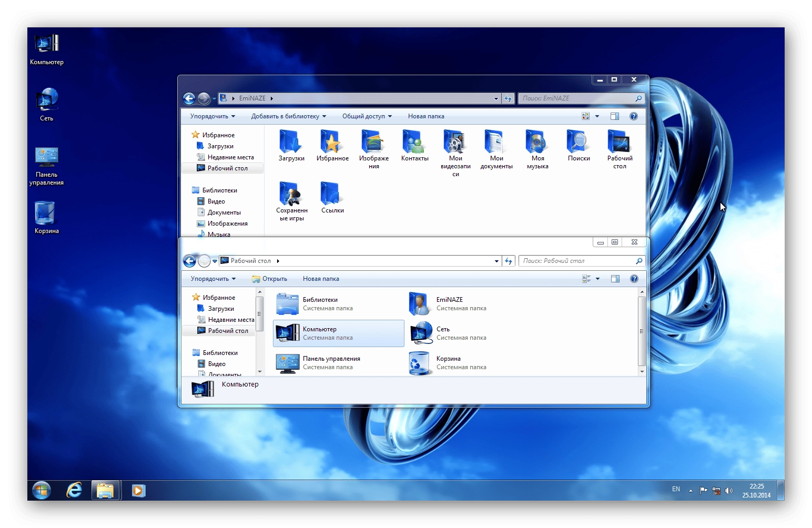Go back in the EmiNAZE window
The width and height of the screenshot is (812, 528).
tap(189, 98)
